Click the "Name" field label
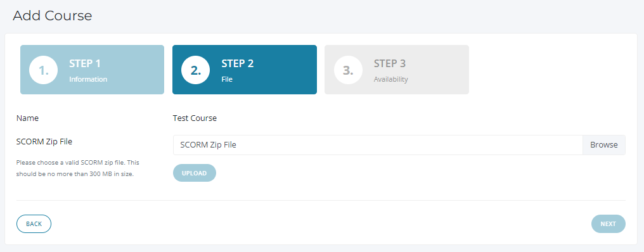The height and width of the screenshot is (252, 644). click(x=27, y=118)
